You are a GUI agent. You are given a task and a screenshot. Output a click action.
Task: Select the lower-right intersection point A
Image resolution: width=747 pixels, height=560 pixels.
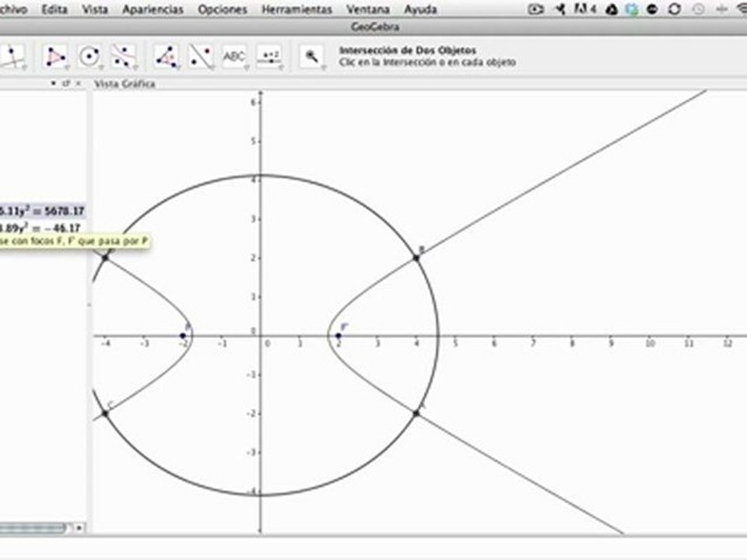click(x=416, y=413)
